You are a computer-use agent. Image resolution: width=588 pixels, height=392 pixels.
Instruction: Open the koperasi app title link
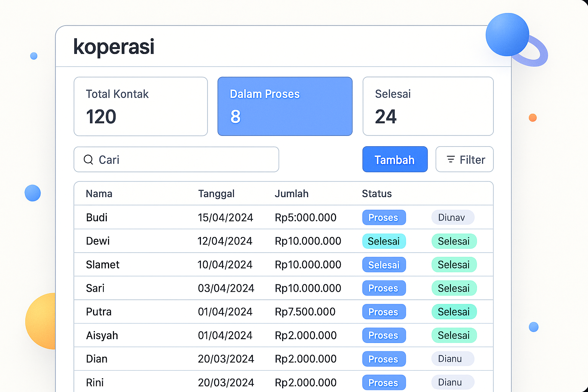pyautogui.click(x=113, y=46)
